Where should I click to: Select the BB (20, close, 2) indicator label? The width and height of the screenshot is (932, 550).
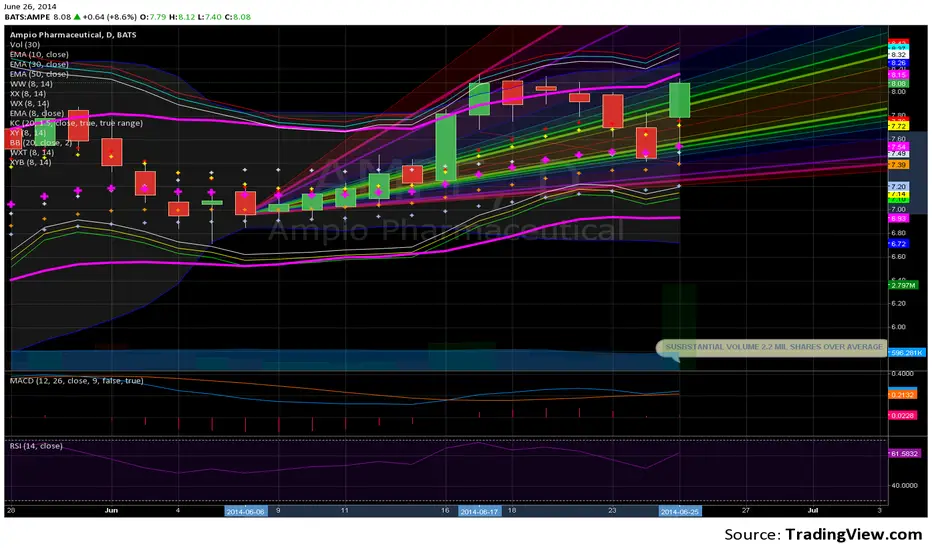click(40, 143)
